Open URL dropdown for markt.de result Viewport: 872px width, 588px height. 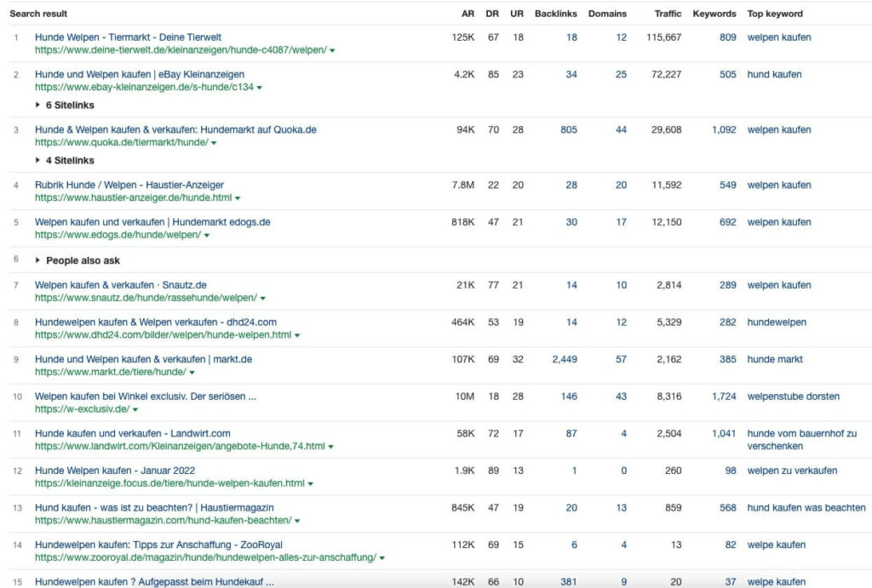coord(192,373)
